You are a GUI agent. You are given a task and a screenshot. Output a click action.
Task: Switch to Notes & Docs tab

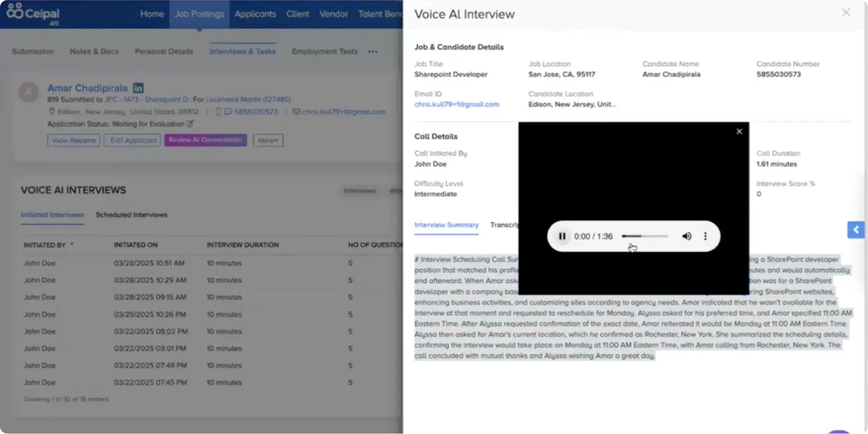94,51
